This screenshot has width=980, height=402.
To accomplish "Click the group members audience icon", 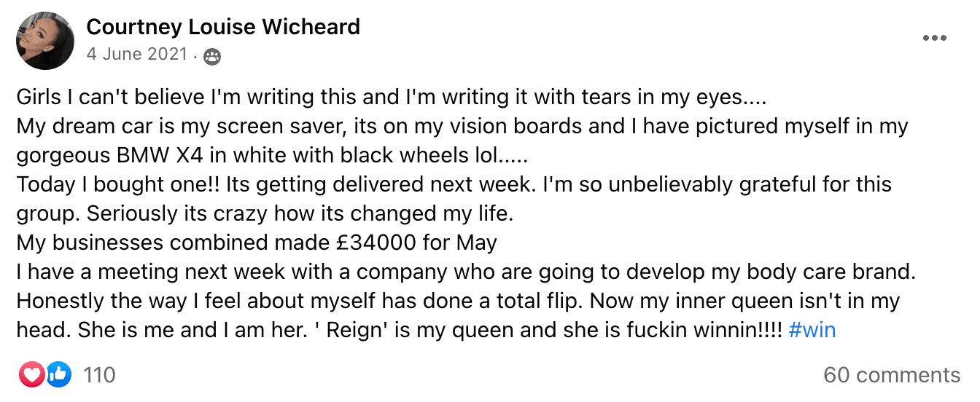I will (x=212, y=56).
